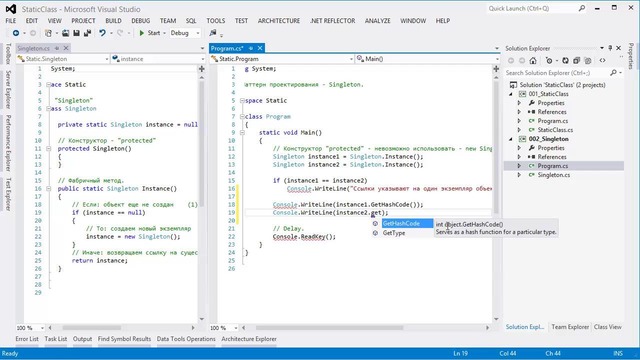Image resolution: width=640 pixels, height=360 pixels.
Task: Collapse the Instance() method outline in Singleton.cs
Action: pos(48,189)
